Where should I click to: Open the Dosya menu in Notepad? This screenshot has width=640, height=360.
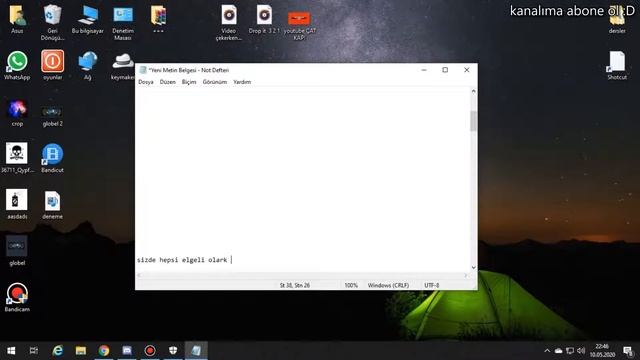coord(146,82)
